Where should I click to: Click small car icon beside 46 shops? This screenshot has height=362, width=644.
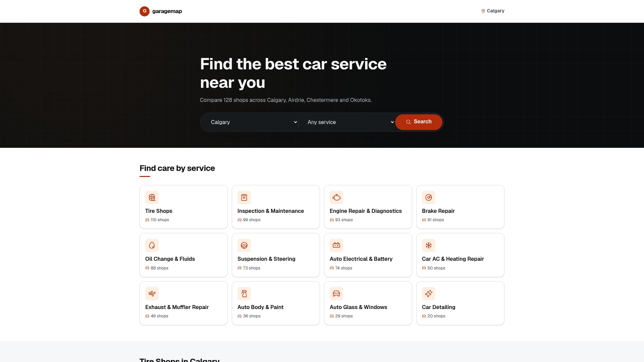click(147, 316)
